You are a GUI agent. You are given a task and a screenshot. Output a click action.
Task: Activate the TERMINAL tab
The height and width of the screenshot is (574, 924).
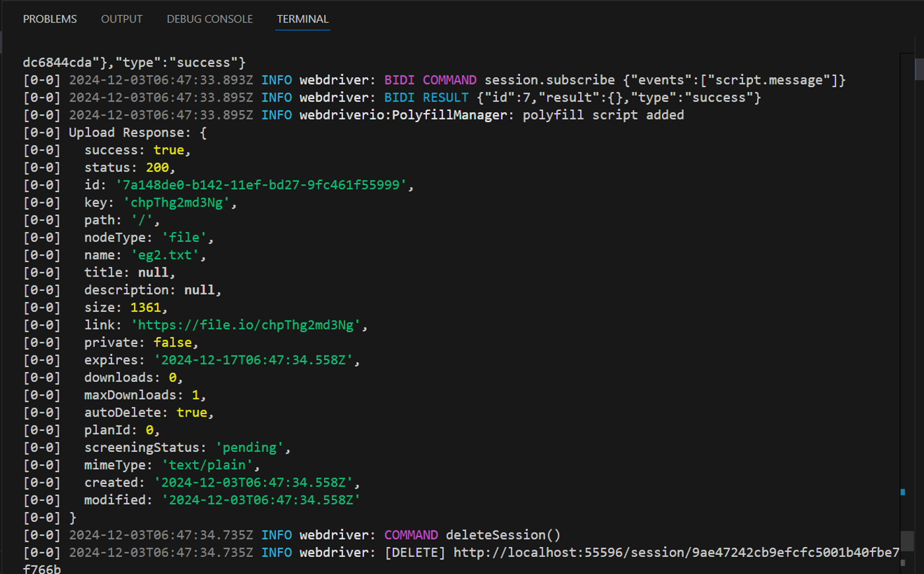[x=302, y=19]
